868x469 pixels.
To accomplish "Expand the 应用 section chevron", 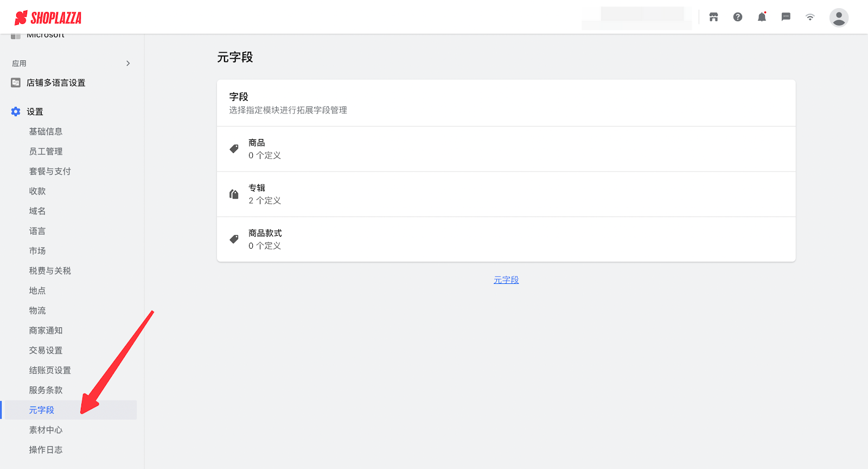I will tap(128, 64).
